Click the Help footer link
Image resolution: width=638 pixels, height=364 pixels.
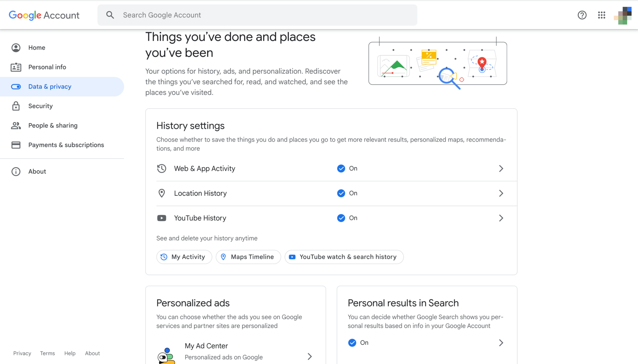[x=70, y=353]
